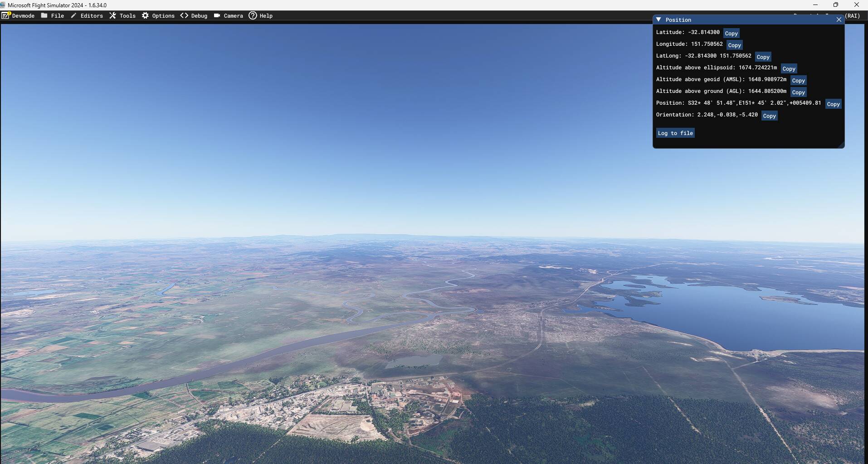Copy the Longitude value

point(734,45)
